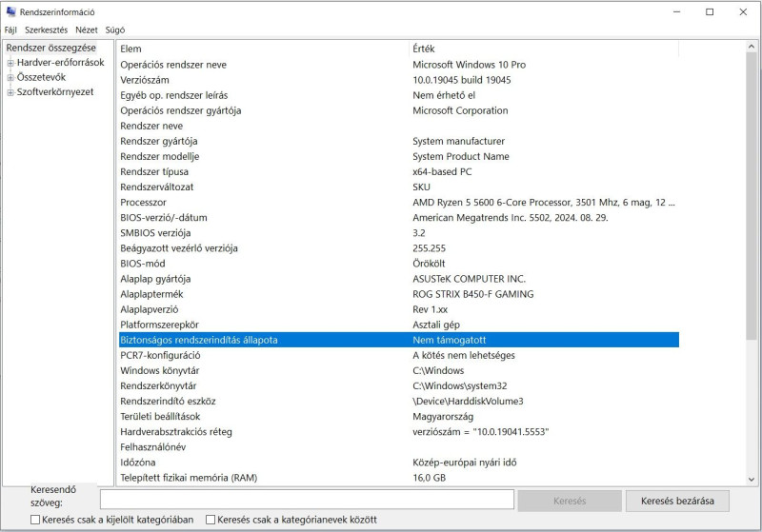Select the Szoftverkörnyezet category label
The height and width of the screenshot is (532, 762).
coord(55,91)
